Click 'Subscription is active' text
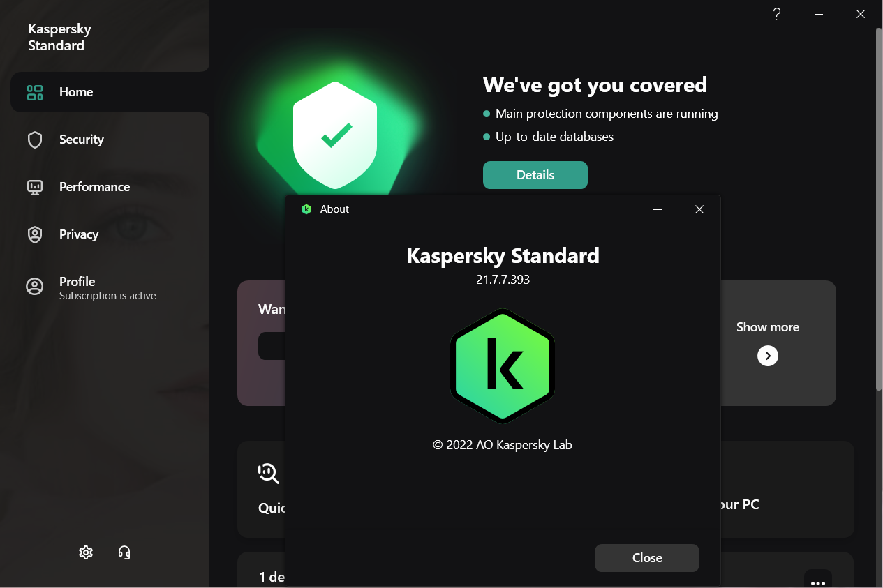This screenshot has height=588, width=883. 107,296
